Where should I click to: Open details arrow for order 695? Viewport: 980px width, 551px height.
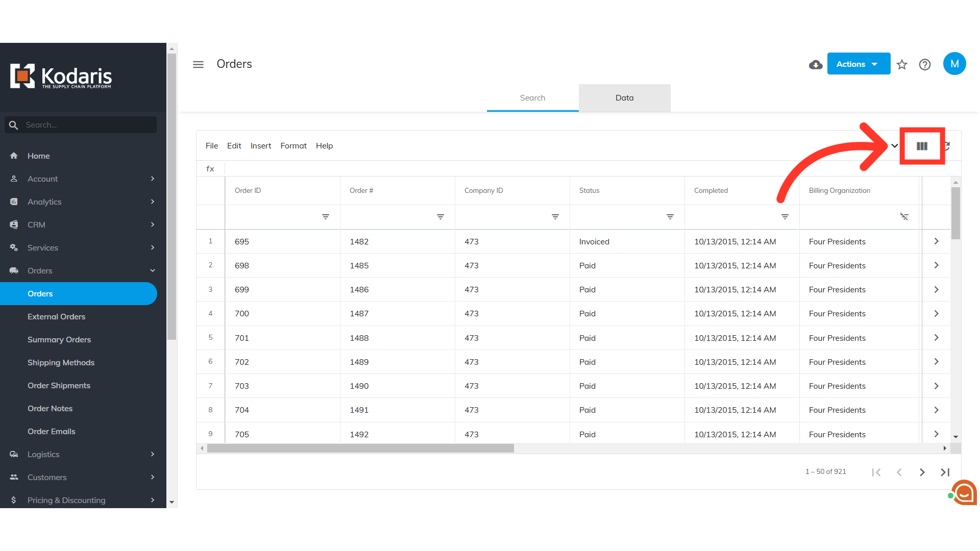[x=936, y=241]
